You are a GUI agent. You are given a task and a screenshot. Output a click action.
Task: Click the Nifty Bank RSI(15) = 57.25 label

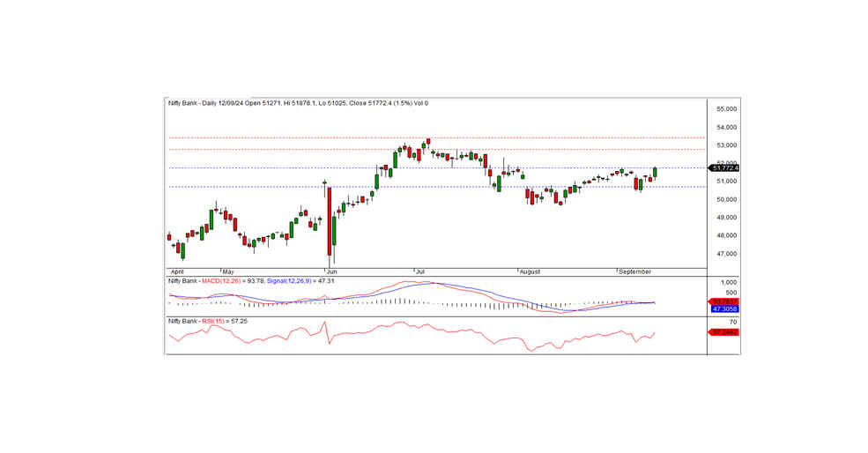(208, 321)
